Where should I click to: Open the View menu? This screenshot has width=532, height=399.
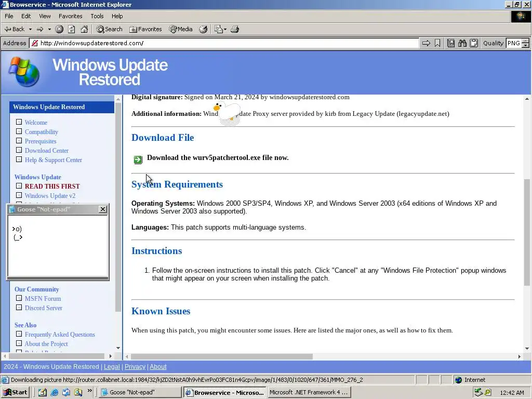pos(45,16)
